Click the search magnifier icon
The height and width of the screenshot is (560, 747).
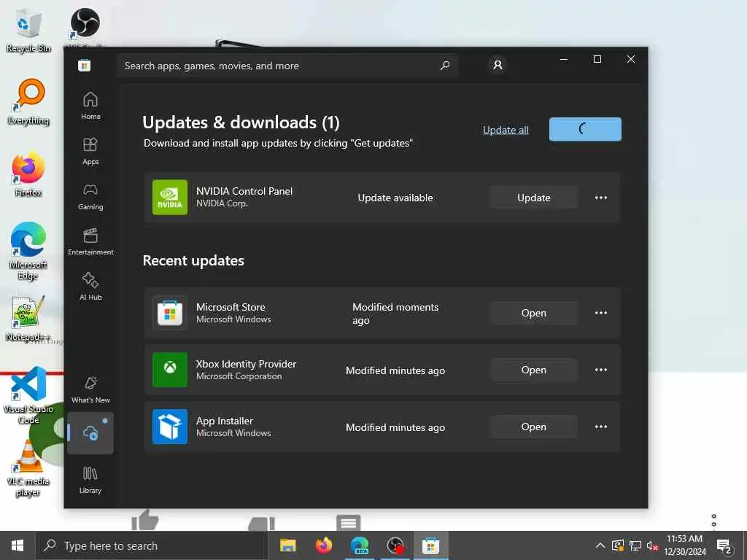445,65
